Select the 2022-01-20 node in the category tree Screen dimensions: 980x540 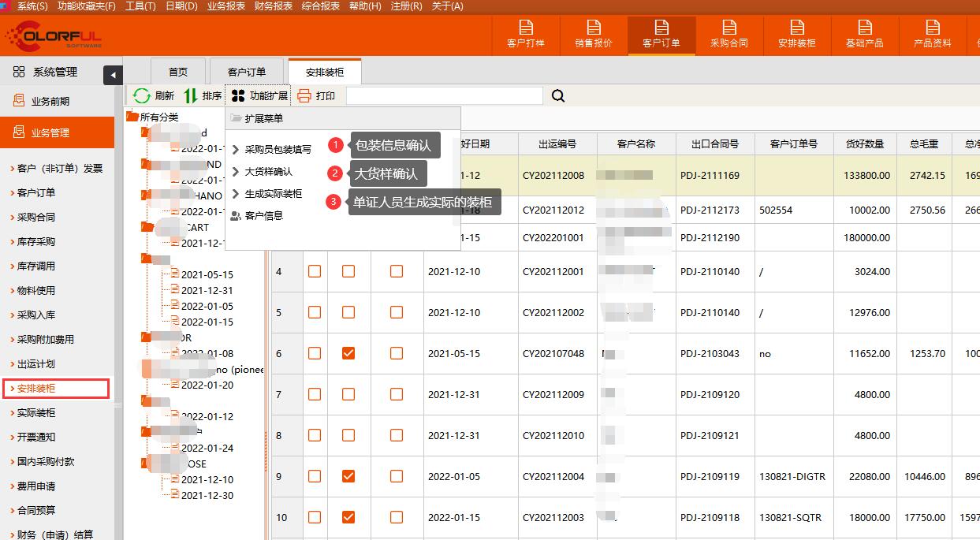[207, 385]
